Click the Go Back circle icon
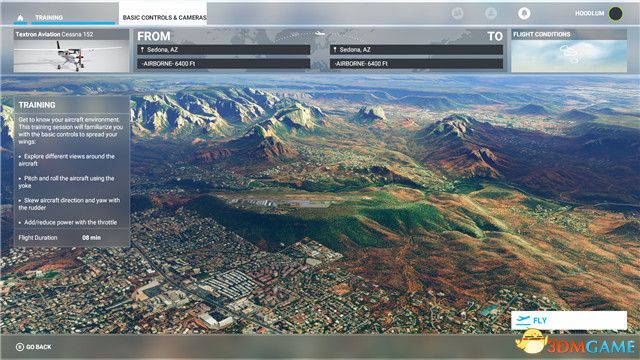The width and height of the screenshot is (640, 360). pyautogui.click(x=20, y=347)
